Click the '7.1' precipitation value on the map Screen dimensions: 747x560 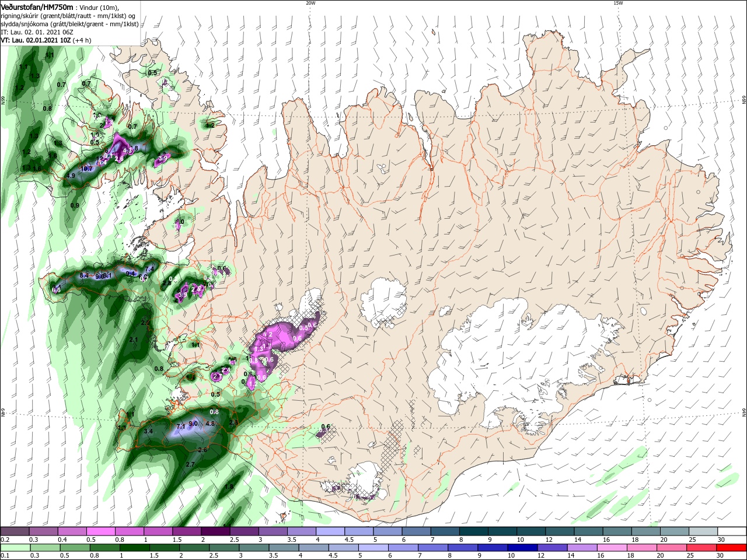pyautogui.click(x=181, y=426)
